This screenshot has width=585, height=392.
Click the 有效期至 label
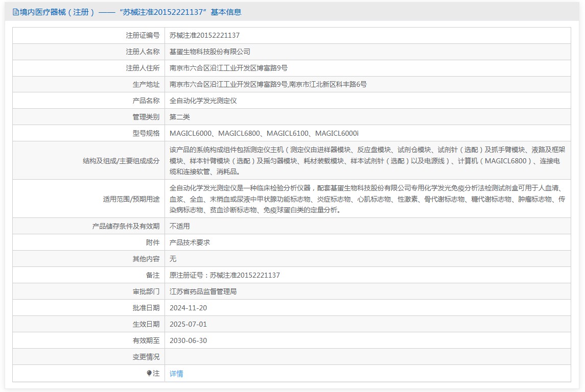pos(146,341)
